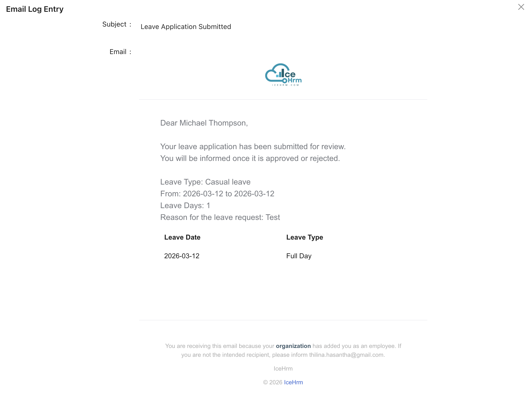Click the subject text Leave Application Submitted
This screenshot has height=402, width=532.
(x=186, y=27)
